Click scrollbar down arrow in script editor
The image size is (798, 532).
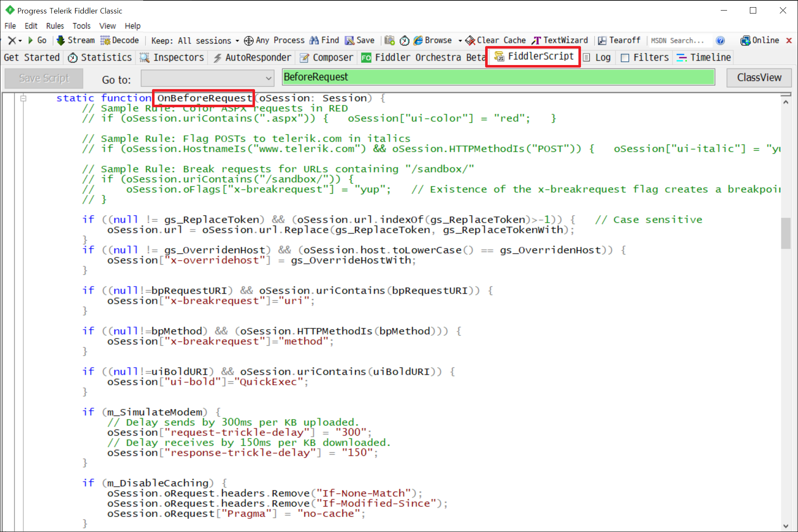pos(786,526)
